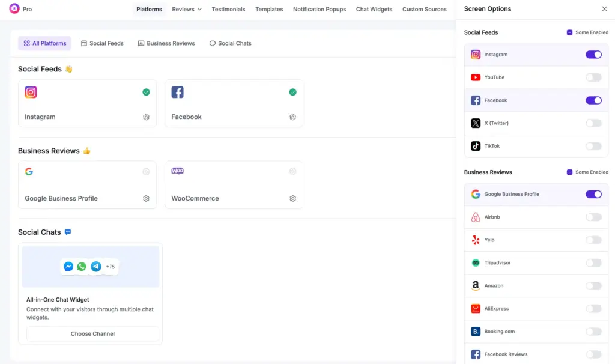Click Instagram logo in Social Feeds card
The height and width of the screenshot is (364, 615).
click(x=31, y=92)
